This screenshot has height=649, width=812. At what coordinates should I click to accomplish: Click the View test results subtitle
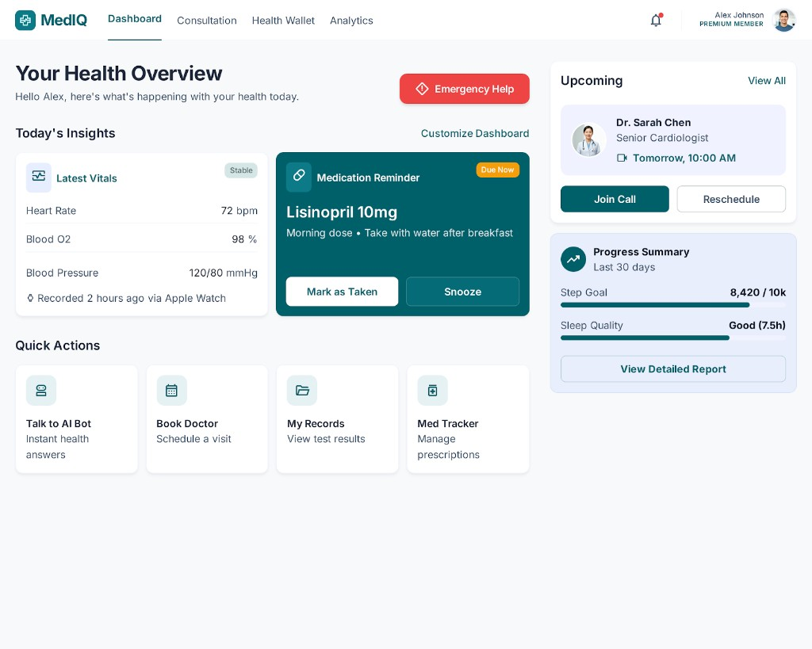pyautogui.click(x=326, y=439)
